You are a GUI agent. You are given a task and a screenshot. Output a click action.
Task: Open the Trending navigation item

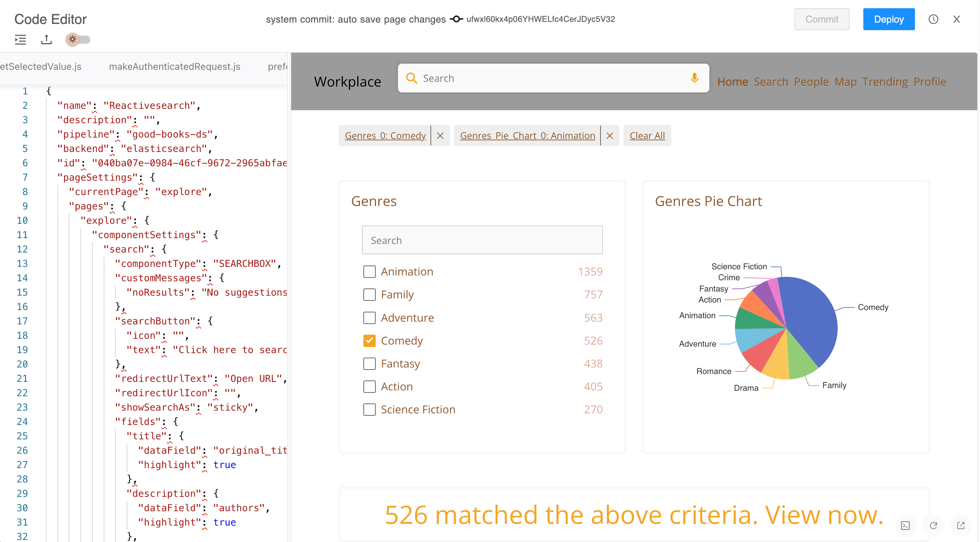885,81
